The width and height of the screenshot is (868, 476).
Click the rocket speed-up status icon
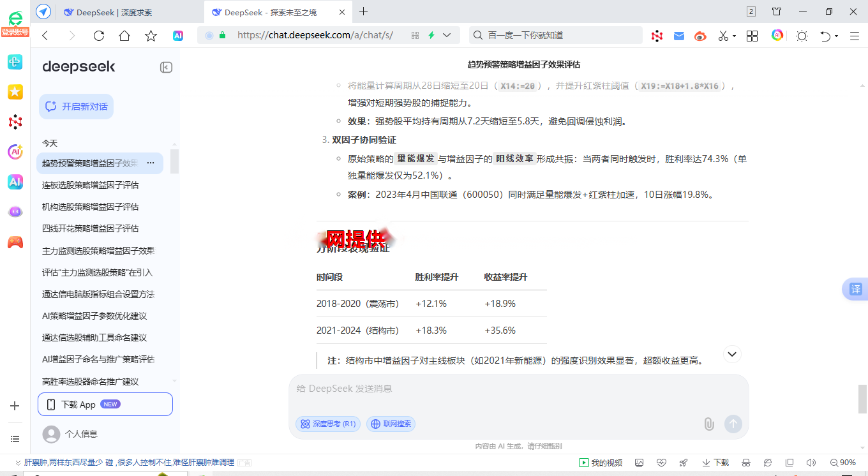click(684, 463)
